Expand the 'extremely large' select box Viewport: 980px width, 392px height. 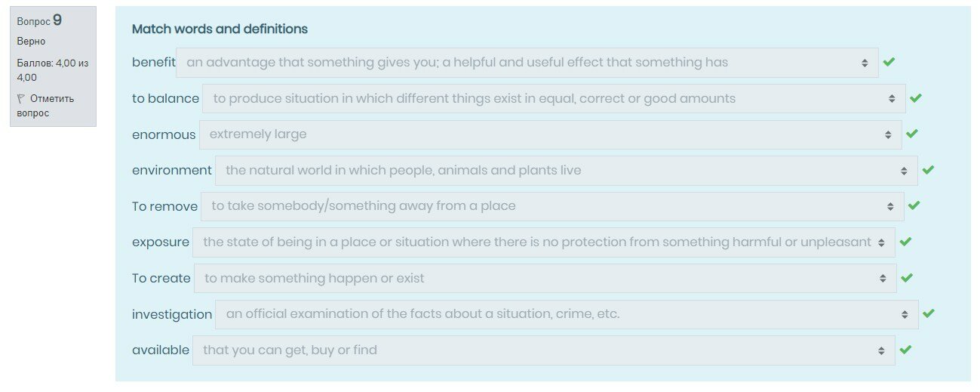coord(550,134)
